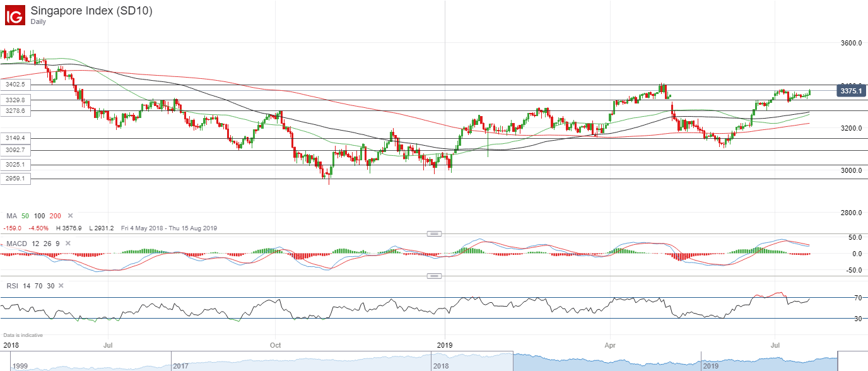This screenshot has height=371, width=868.
Task: Open RSI indicator settings label
Action: [13, 286]
